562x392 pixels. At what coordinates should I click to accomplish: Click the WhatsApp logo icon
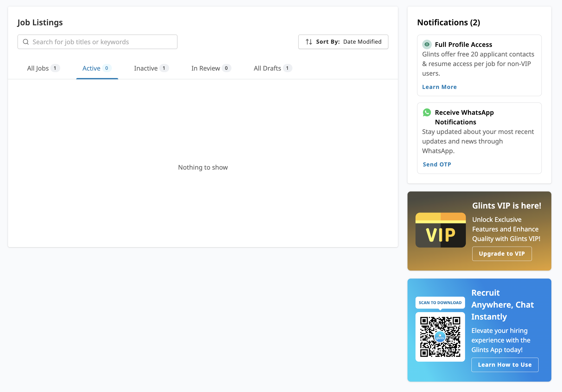427,112
